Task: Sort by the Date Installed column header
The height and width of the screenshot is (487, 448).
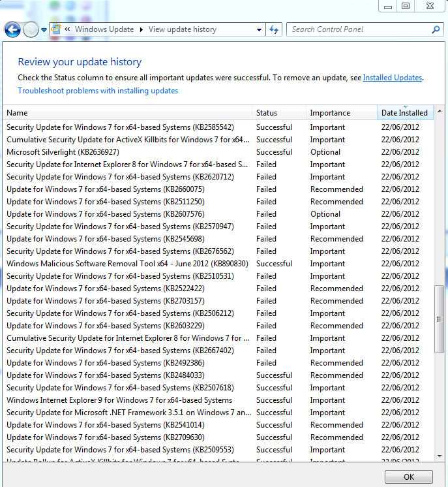Action: pyautogui.click(x=405, y=113)
